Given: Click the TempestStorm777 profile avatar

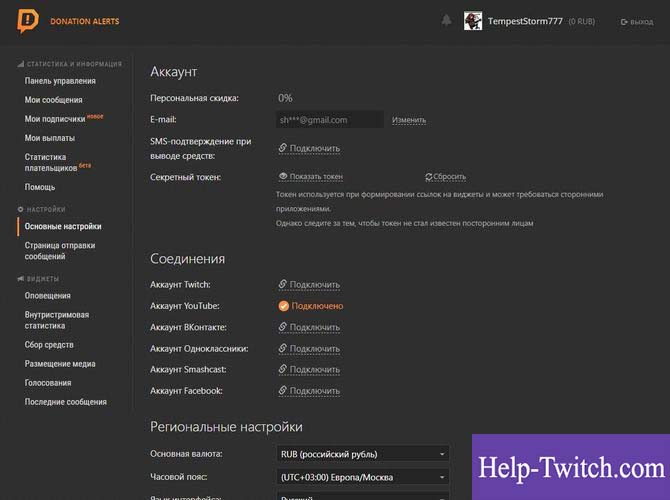Looking at the screenshot, I should point(473,21).
